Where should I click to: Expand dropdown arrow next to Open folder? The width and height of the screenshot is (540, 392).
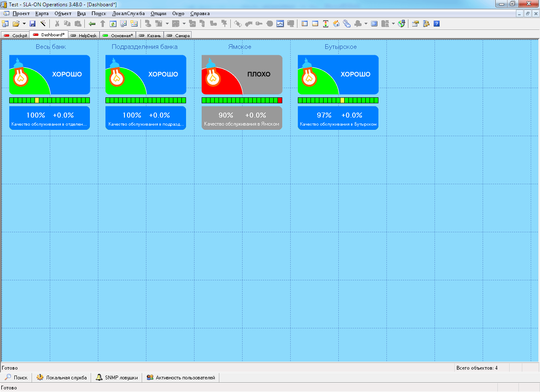(x=24, y=24)
